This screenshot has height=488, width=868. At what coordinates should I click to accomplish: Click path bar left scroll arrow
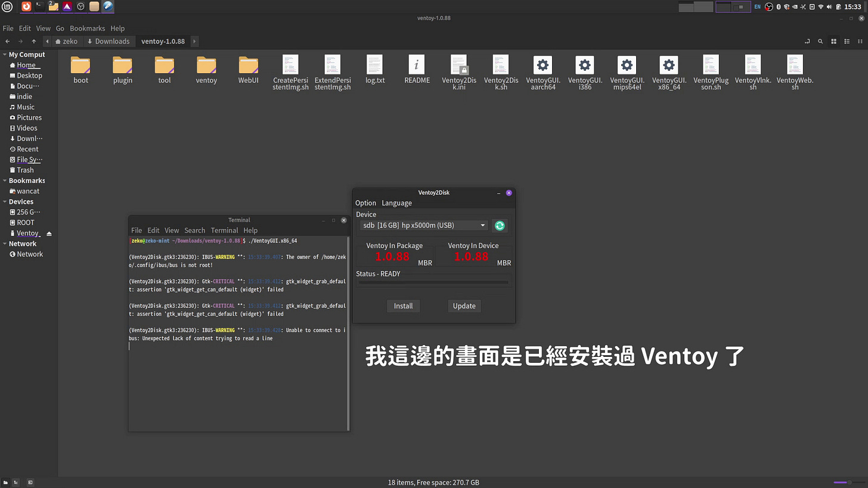[47, 41]
